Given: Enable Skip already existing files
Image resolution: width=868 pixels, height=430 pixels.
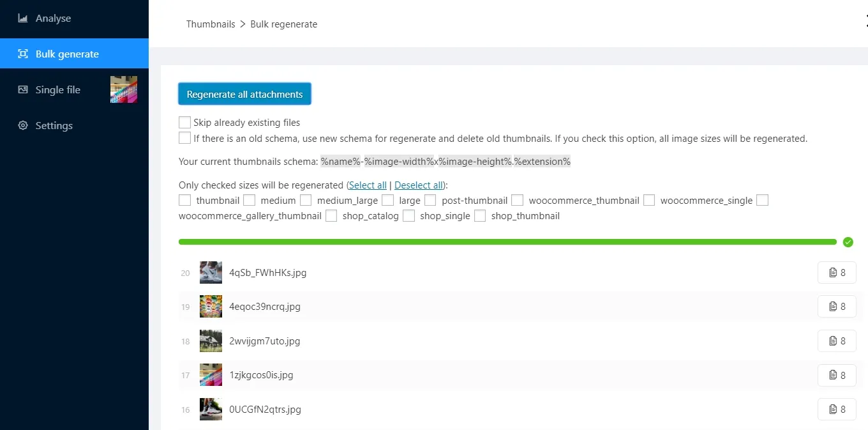Looking at the screenshot, I should pos(184,121).
